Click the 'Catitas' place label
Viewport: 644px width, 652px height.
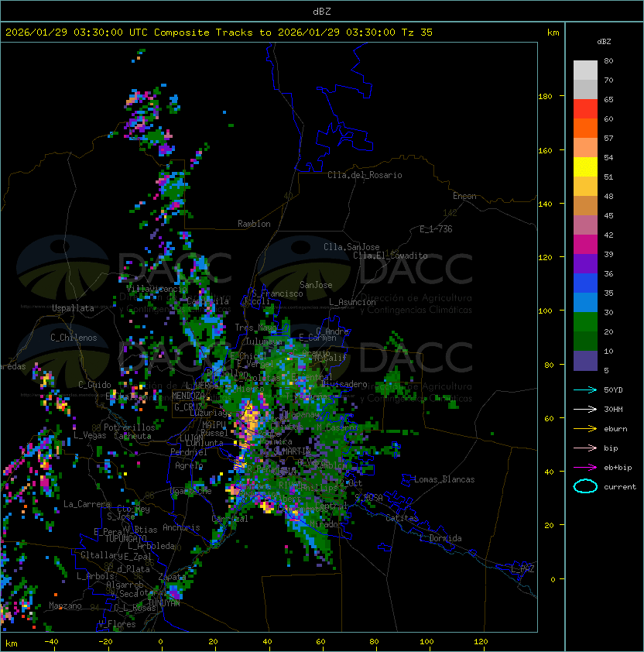402,518
